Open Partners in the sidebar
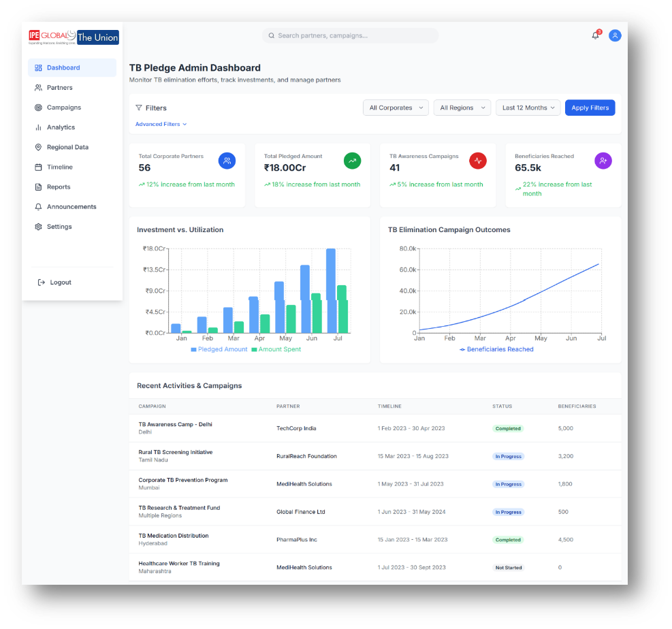 click(59, 88)
